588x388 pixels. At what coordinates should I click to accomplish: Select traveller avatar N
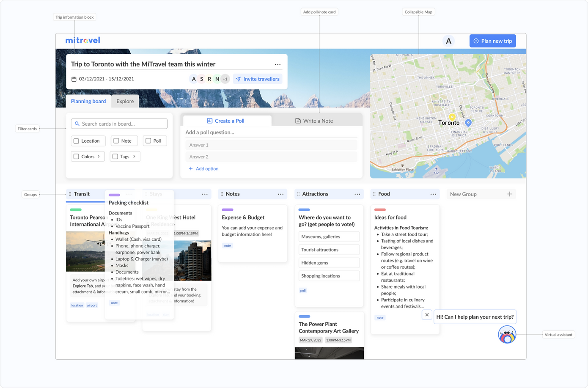click(217, 79)
